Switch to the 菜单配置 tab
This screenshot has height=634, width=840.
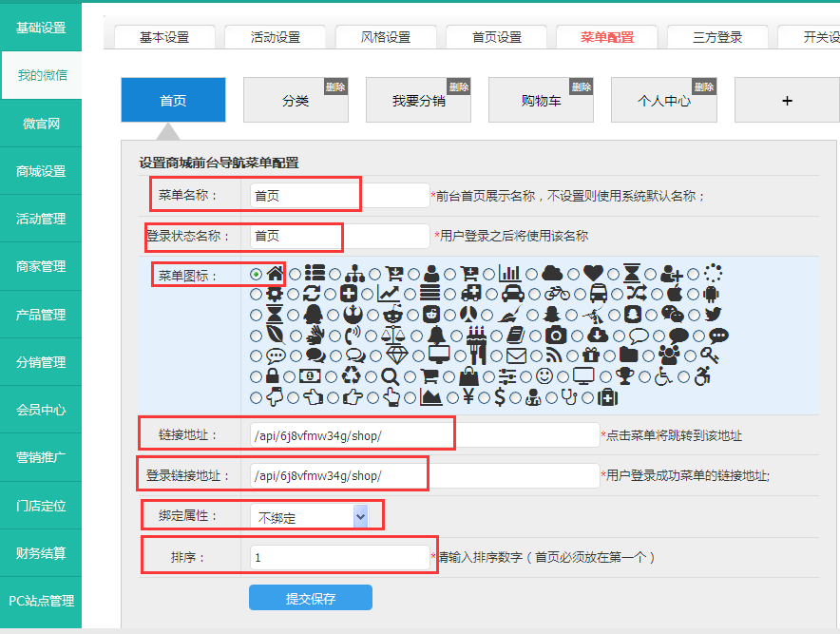607,37
